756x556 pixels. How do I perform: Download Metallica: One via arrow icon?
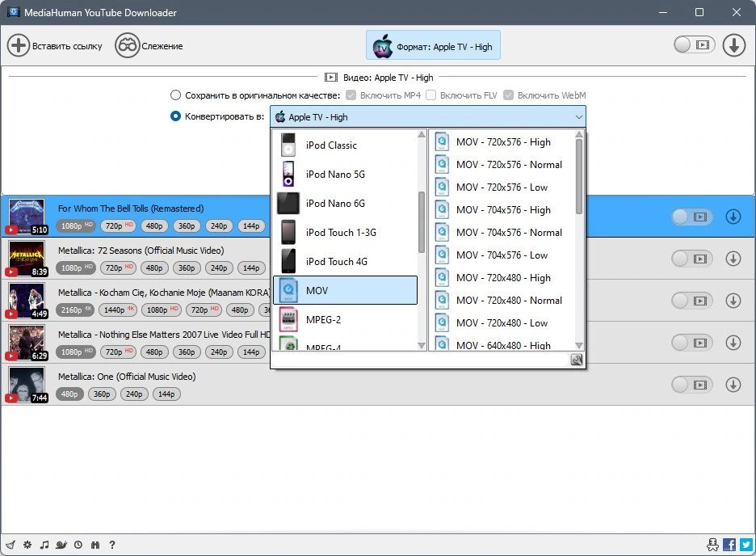pyautogui.click(x=733, y=385)
